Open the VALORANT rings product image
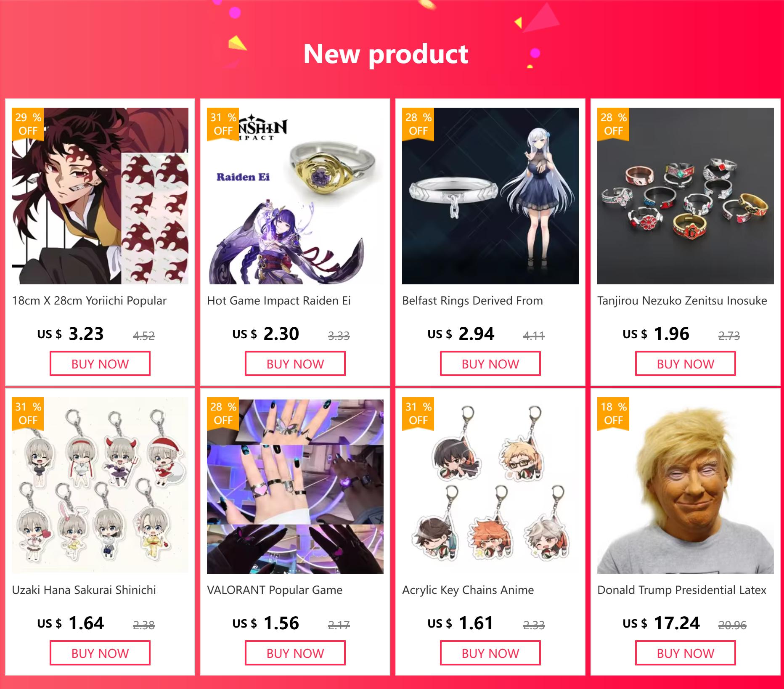This screenshot has width=784, height=689. (295, 485)
